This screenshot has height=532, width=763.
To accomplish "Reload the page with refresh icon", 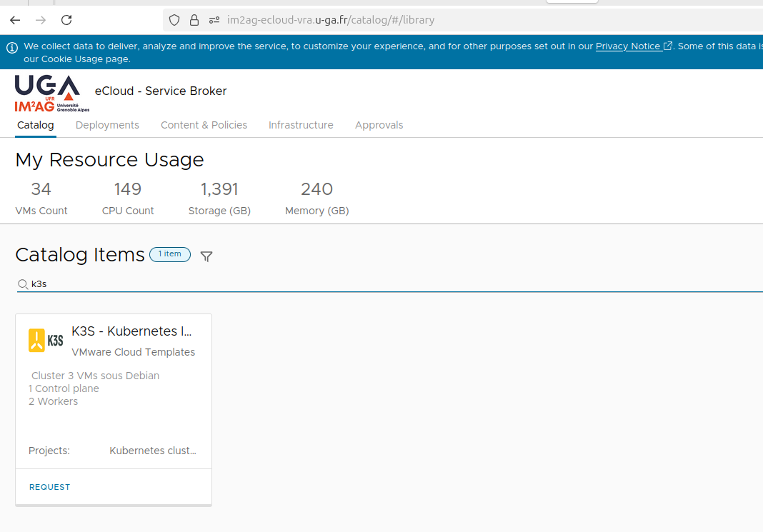I will pos(66,20).
